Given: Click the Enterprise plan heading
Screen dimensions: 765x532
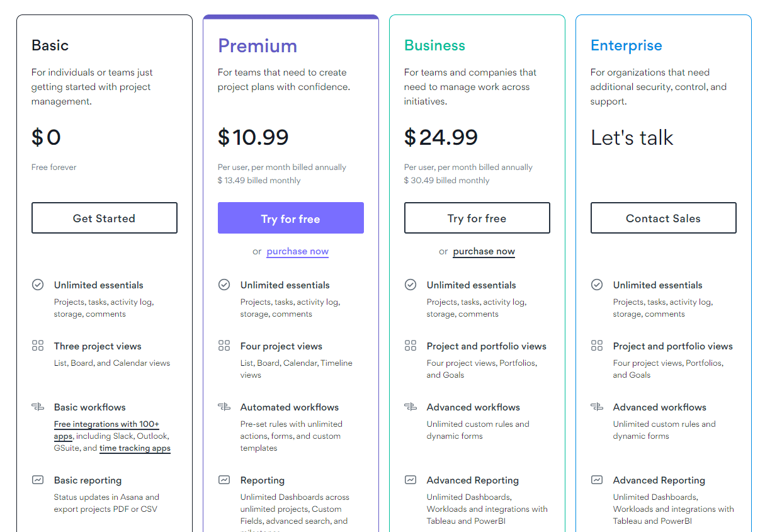Looking at the screenshot, I should [x=626, y=45].
